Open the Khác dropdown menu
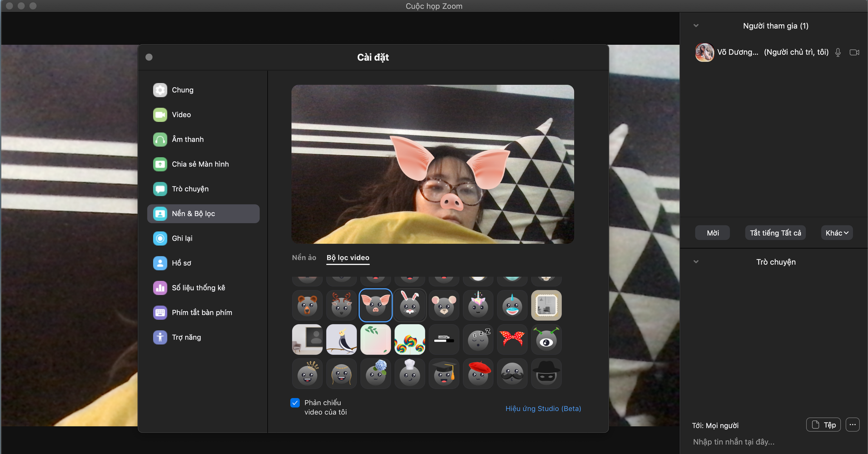 [837, 233]
